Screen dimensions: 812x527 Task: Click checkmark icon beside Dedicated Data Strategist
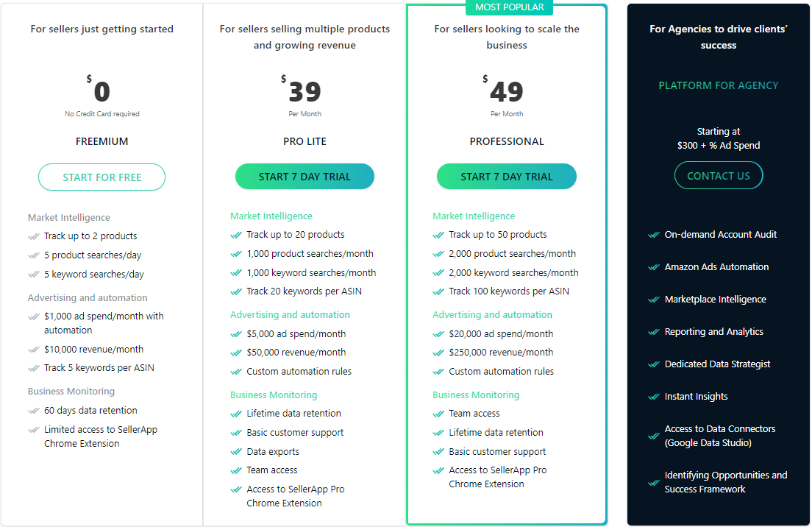653,364
